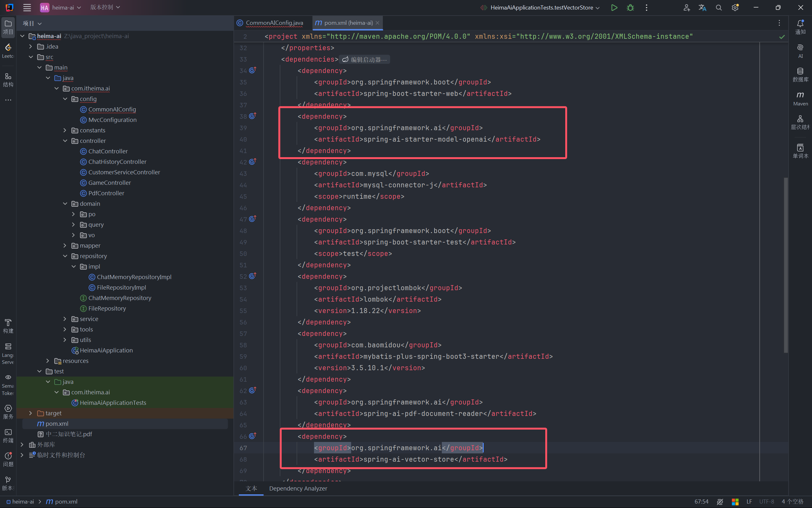This screenshot has width=812, height=508.
Task: Start debug with the bug icon
Action: (630, 7)
